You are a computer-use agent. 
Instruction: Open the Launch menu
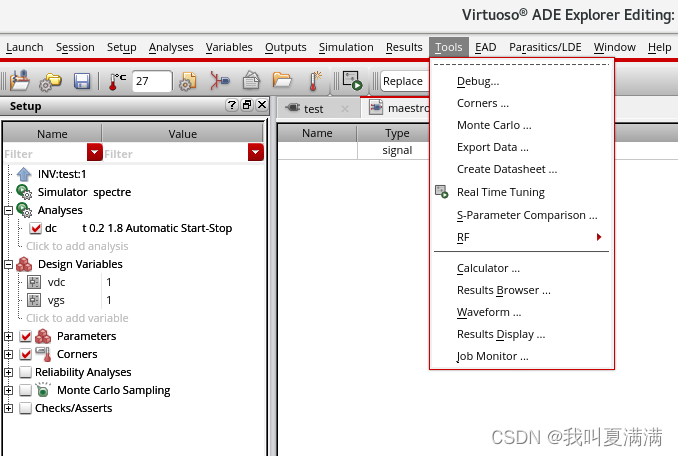click(25, 47)
